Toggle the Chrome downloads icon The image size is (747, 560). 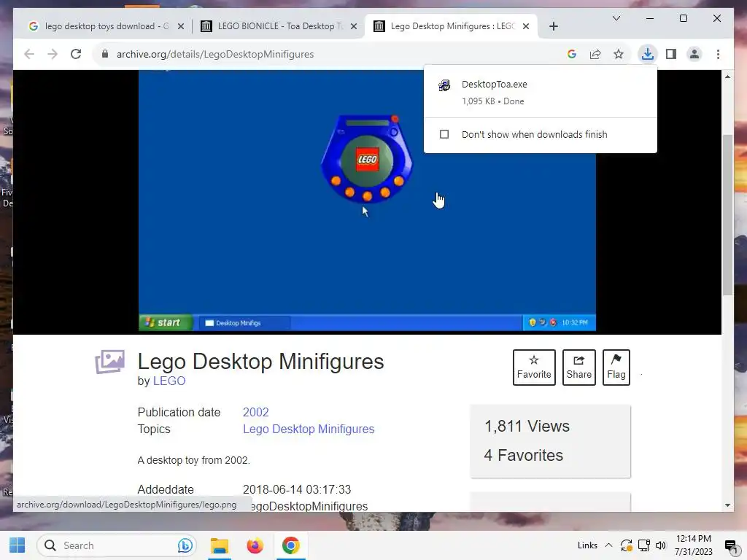pyautogui.click(x=648, y=54)
